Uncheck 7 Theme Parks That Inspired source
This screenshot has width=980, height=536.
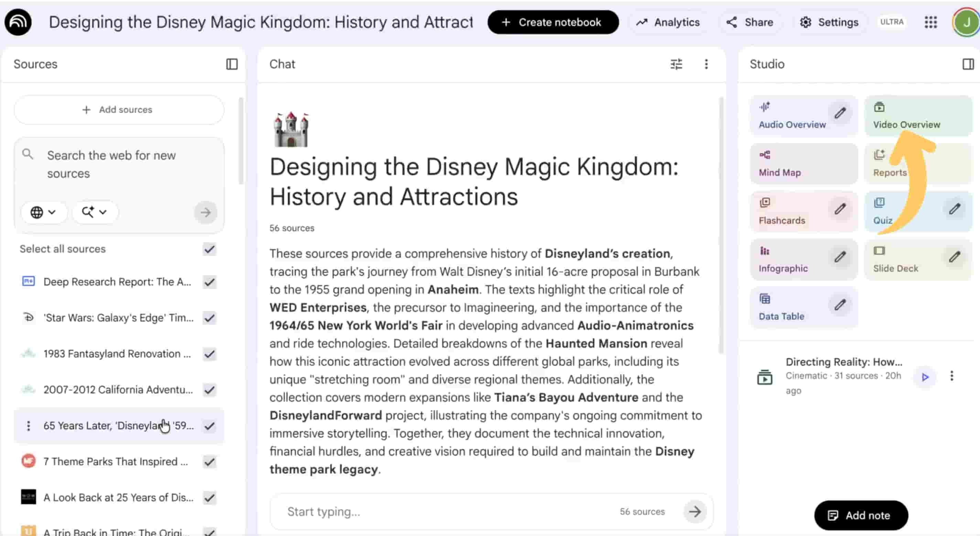[209, 462]
